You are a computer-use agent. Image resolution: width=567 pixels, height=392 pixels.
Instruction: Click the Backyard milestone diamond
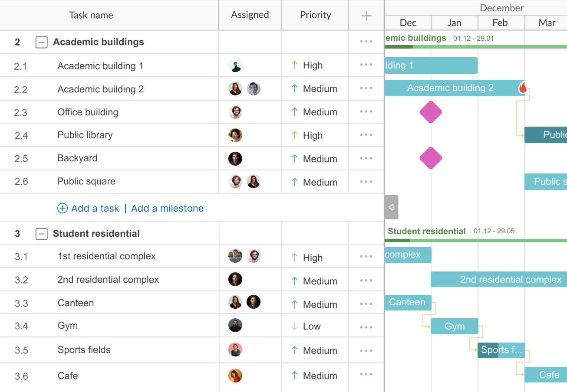[x=431, y=158]
